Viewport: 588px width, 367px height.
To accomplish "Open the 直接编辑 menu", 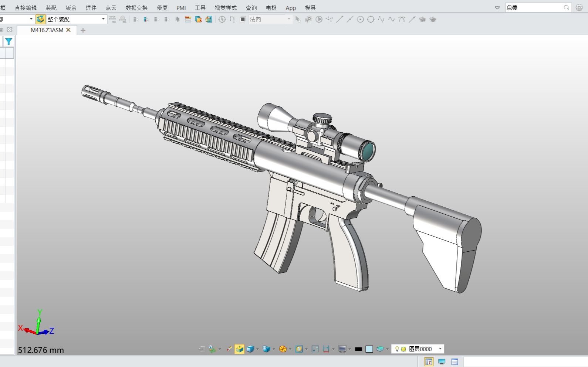I will click(26, 8).
